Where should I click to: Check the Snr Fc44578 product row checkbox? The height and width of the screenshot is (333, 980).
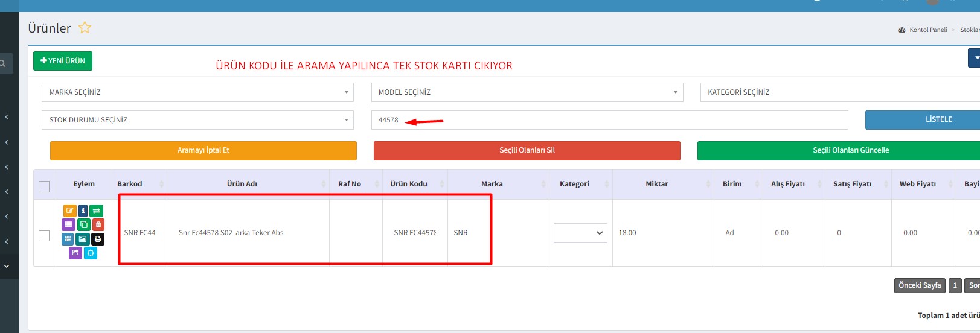(44, 235)
